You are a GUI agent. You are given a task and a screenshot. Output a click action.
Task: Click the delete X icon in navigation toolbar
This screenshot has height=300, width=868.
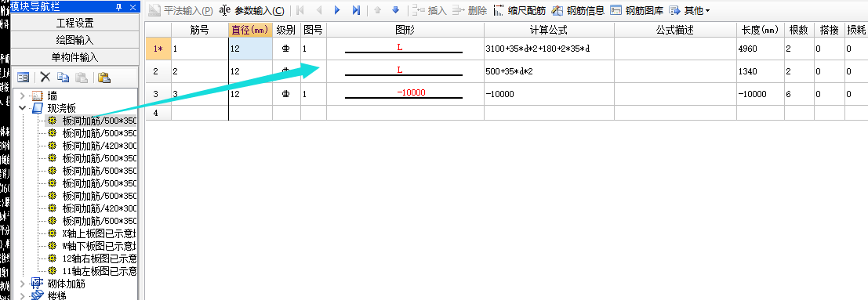coord(45,77)
